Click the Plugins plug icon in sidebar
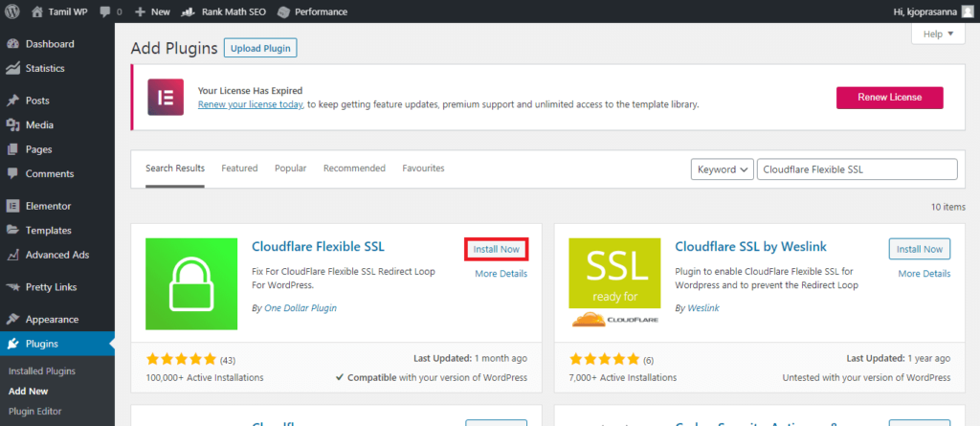This screenshot has width=980, height=426. click(x=12, y=344)
